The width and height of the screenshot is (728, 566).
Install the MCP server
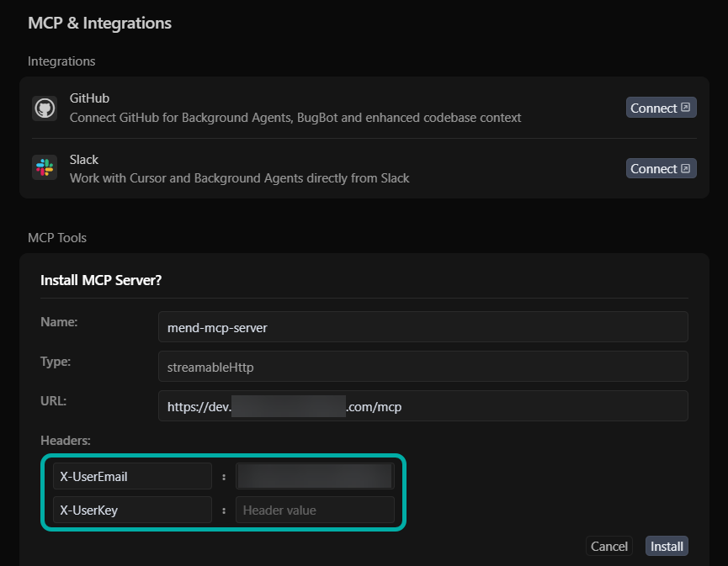pyautogui.click(x=667, y=546)
